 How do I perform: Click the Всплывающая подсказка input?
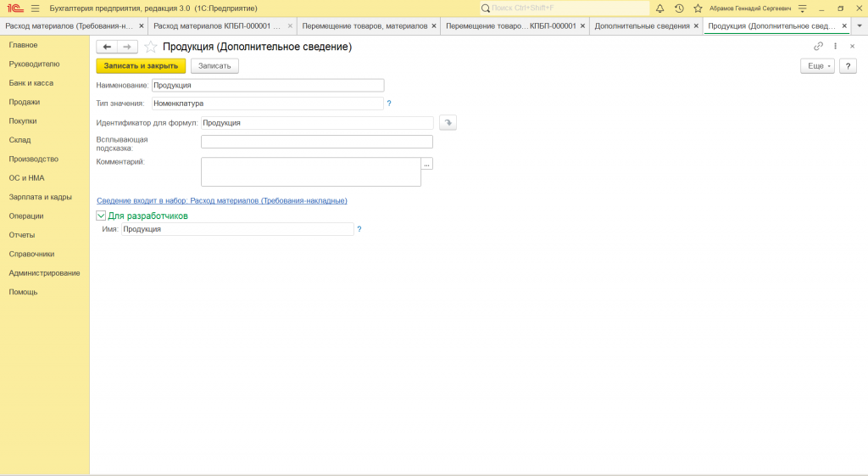[x=317, y=142]
